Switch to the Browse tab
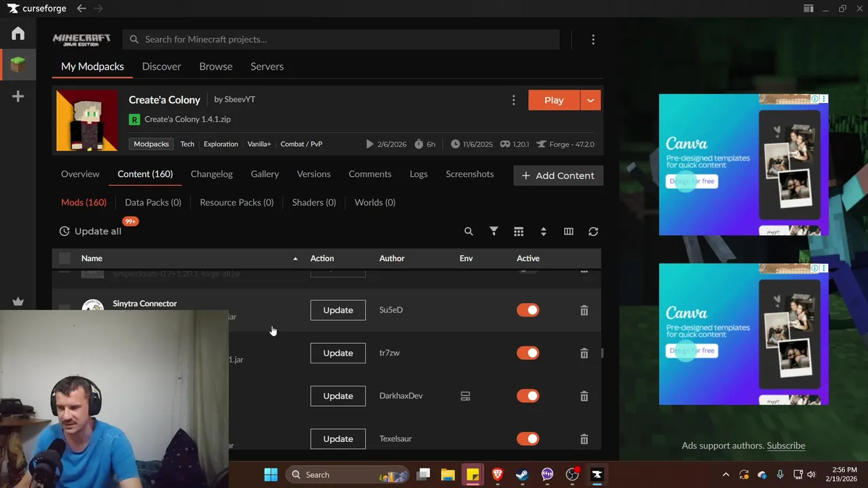Image resolution: width=868 pixels, height=488 pixels. point(216,66)
